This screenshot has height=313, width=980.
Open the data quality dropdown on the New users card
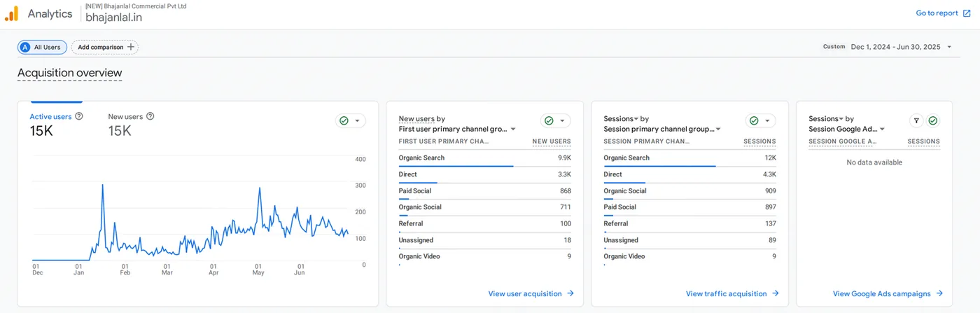(555, 120)
